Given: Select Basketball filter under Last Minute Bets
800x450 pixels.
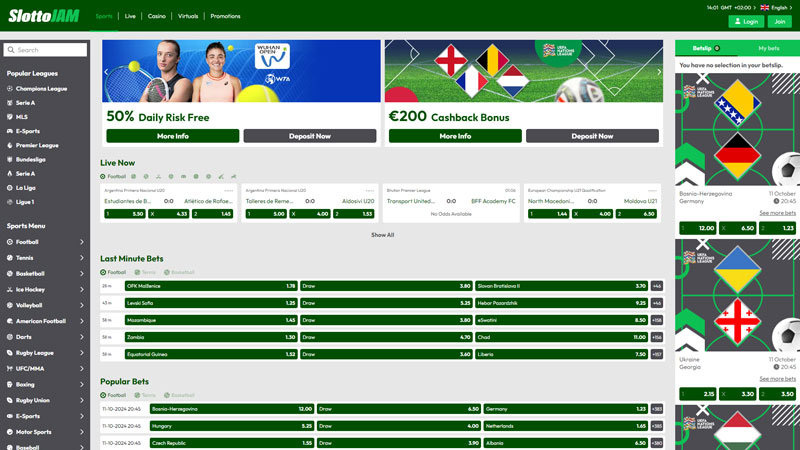Looking at the screenshot, I should click(179, 272).
